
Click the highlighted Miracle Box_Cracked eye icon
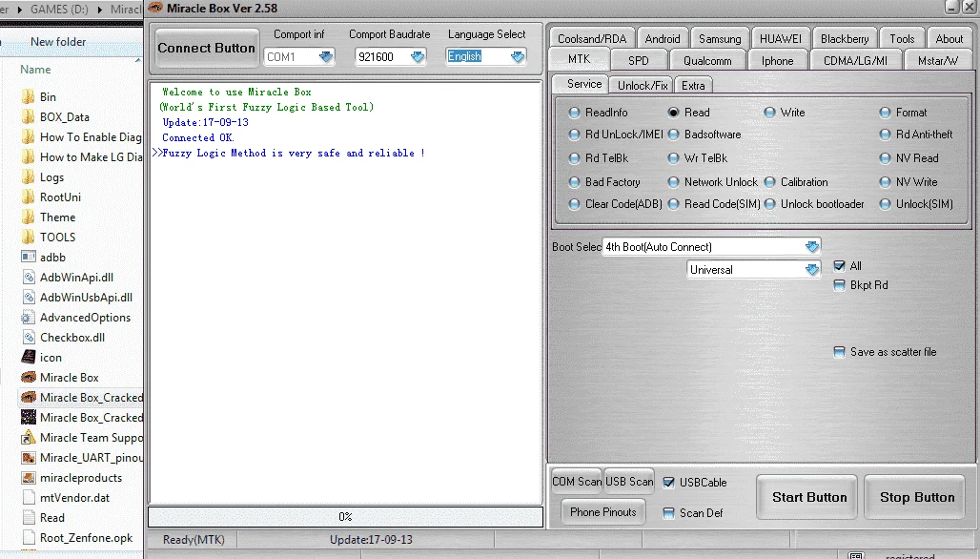pyautogui.click(x=29, y=397)
